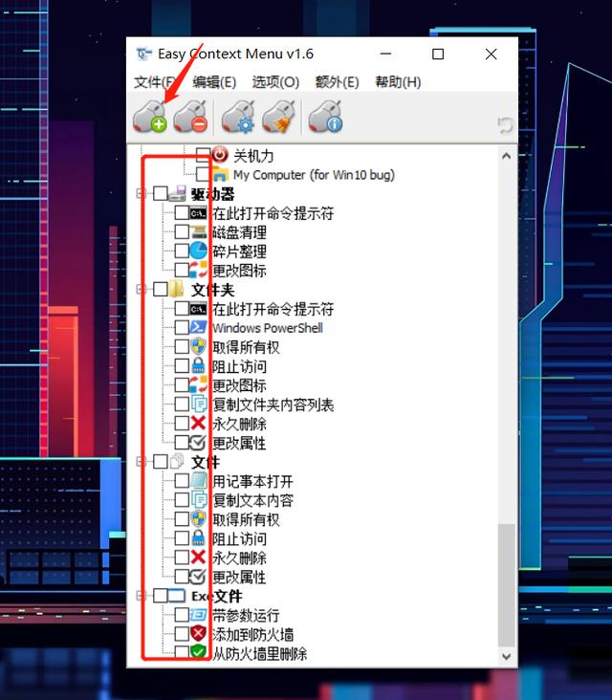Click cmd icon for 在此打开命令提示符 under 驱动器
Viewport: 612px width, 700px height.
pyautogui.click(x=198, y=213)
